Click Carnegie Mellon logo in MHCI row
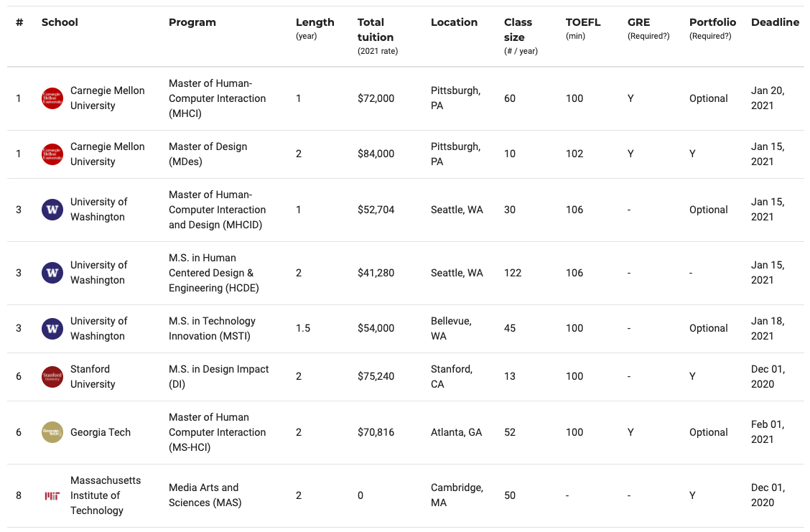The image size is (810, 532). (x=52, y=98)
